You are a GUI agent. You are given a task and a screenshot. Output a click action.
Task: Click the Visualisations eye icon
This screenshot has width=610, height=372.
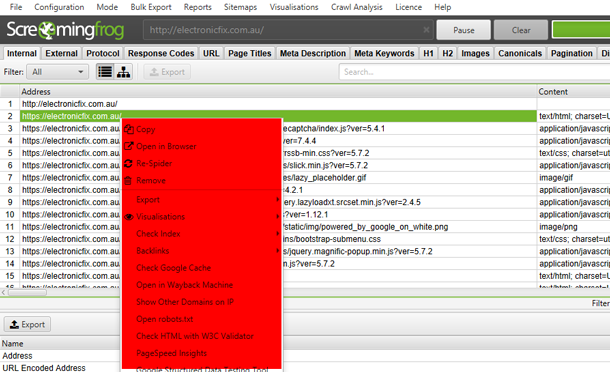(129, 217)
